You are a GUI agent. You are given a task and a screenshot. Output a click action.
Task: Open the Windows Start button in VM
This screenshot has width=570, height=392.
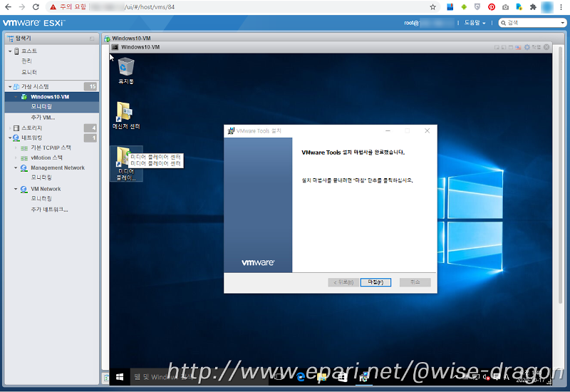(120, 377)
